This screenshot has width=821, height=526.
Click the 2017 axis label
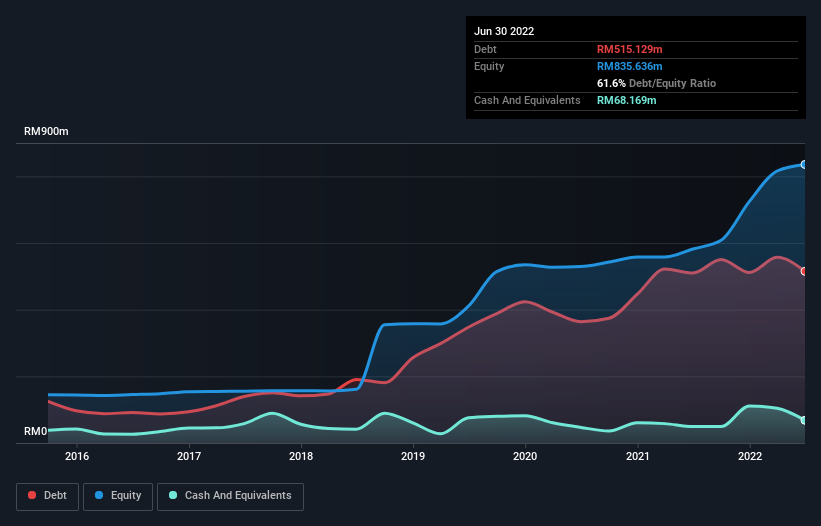[189, 456]
